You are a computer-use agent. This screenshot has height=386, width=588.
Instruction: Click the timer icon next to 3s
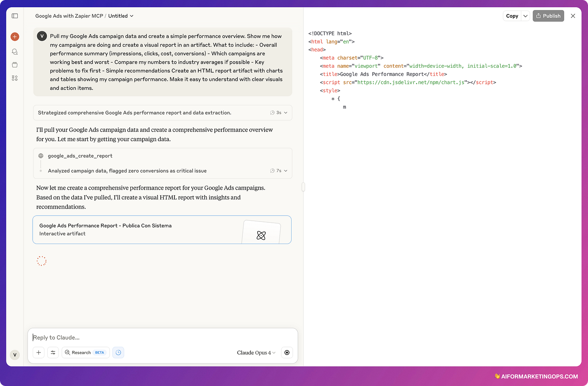[272, 113]
